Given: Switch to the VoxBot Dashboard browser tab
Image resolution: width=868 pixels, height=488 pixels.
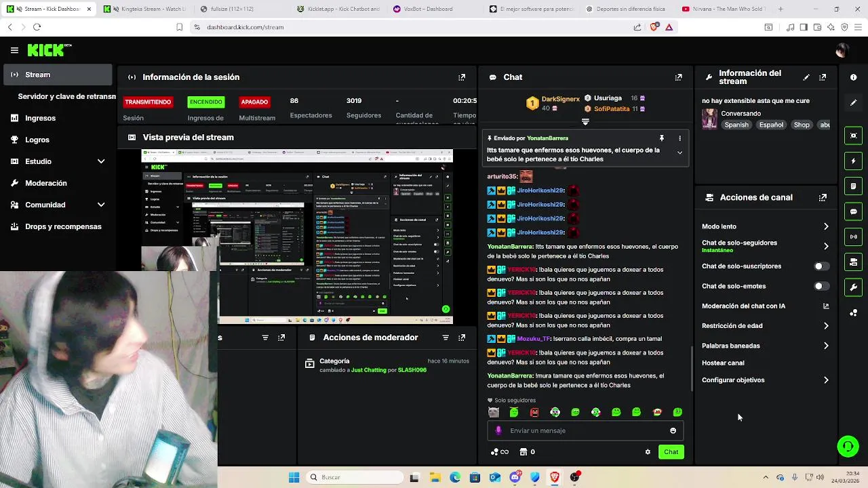Looking at the screenshot, I should tap(427, 9).
